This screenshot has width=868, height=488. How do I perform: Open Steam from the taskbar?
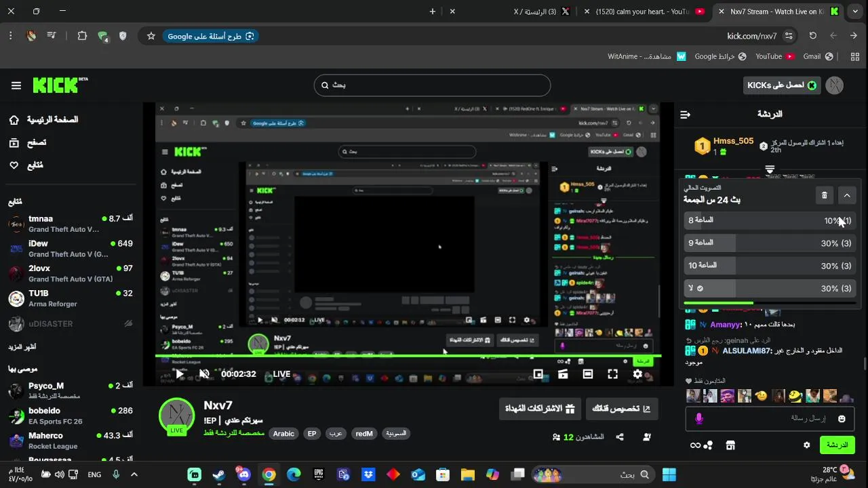tap(219, 474)
